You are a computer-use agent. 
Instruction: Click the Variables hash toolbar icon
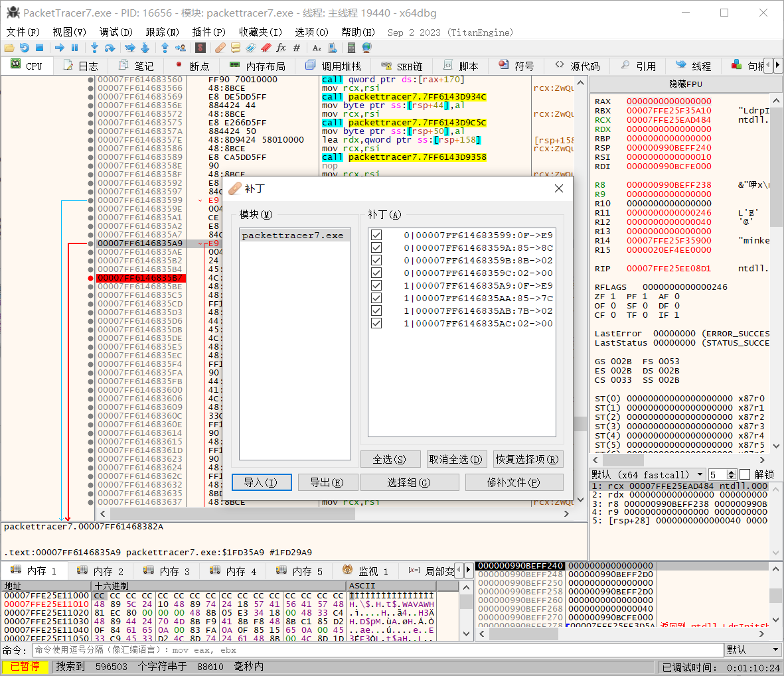[297, 48]
